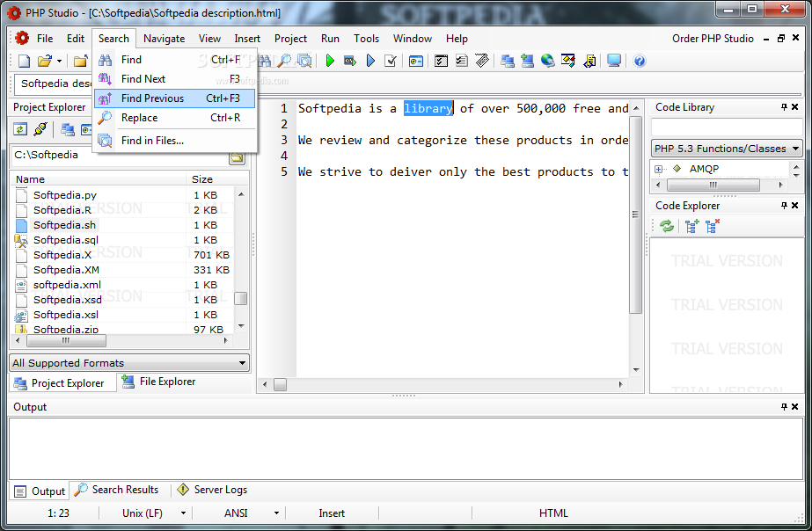Click the green Run play icon

pos(330,61)
